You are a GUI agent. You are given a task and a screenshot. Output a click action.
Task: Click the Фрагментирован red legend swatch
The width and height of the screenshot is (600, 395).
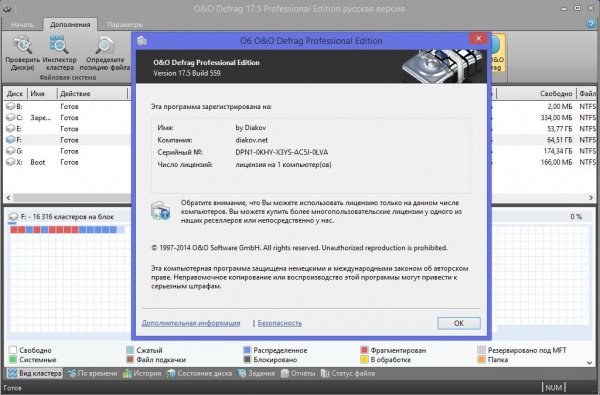pos(364,350)
